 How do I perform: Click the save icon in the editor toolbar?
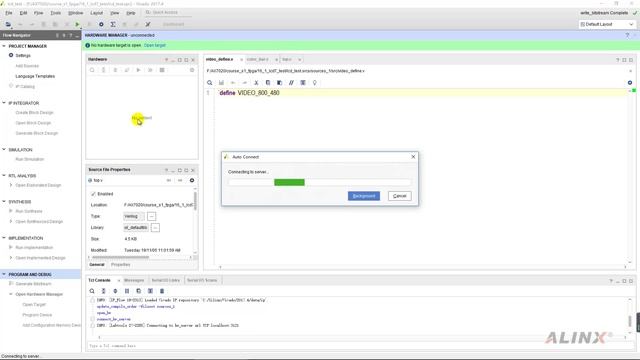click(221, 83)
